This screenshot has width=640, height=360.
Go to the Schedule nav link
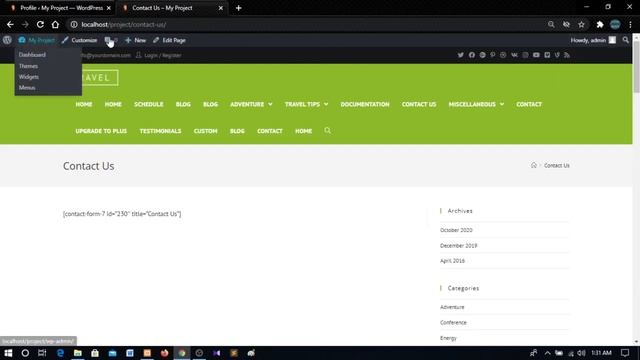pos(149,104)
